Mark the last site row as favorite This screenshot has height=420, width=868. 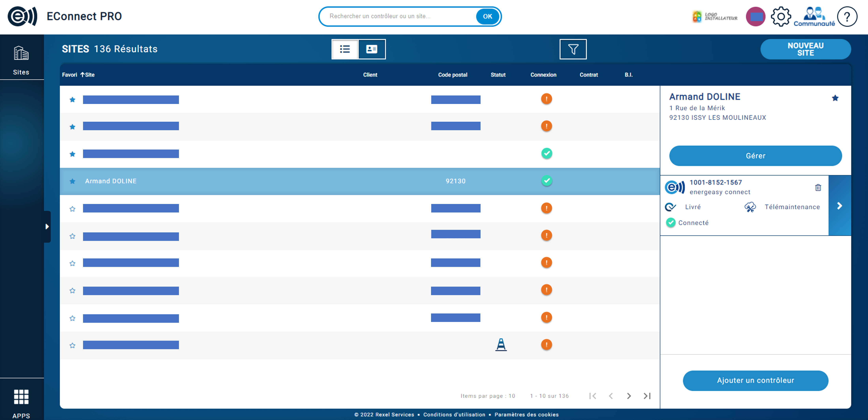[72, 345]
